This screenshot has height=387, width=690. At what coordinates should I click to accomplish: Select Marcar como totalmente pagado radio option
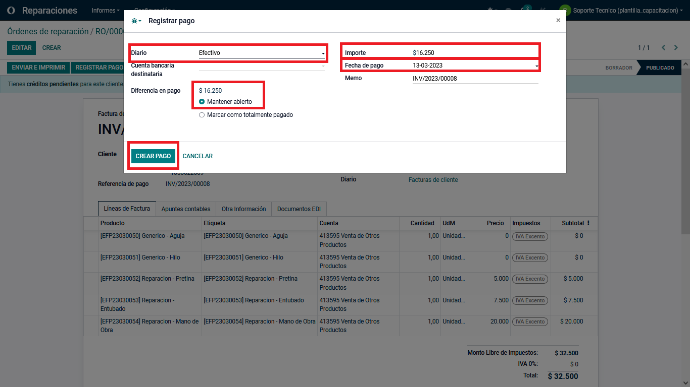coord(202,115)
